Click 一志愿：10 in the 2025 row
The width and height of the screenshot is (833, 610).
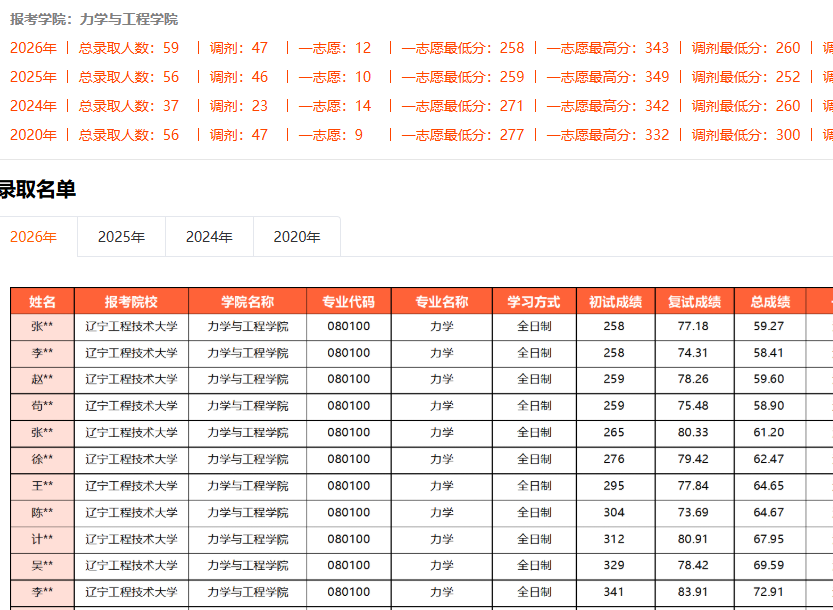tap(335, 77)
